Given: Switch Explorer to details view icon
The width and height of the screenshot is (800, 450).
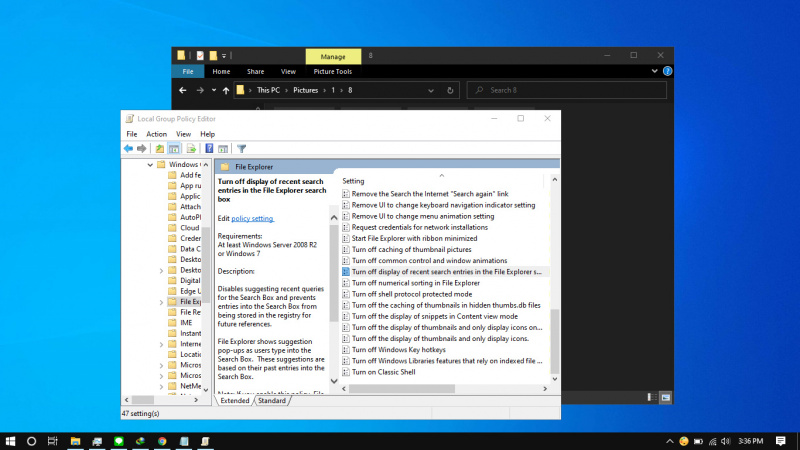Looking at the screenshot, I should [652, 397].
